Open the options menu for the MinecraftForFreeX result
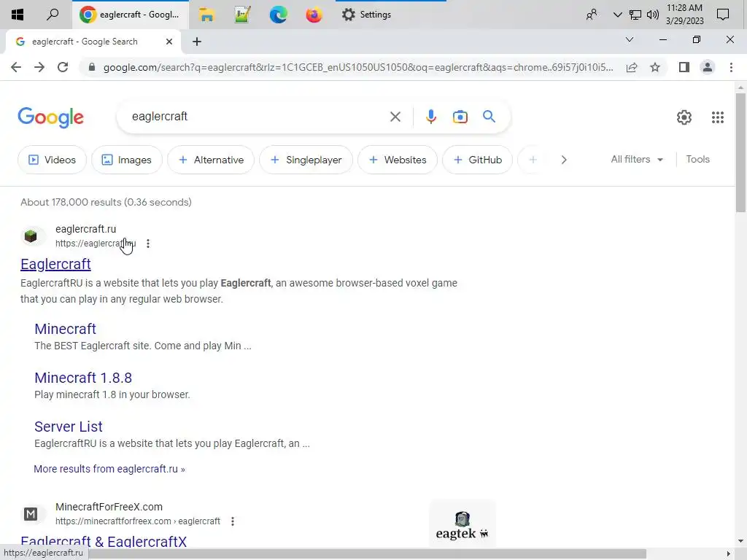 [233, 521]
